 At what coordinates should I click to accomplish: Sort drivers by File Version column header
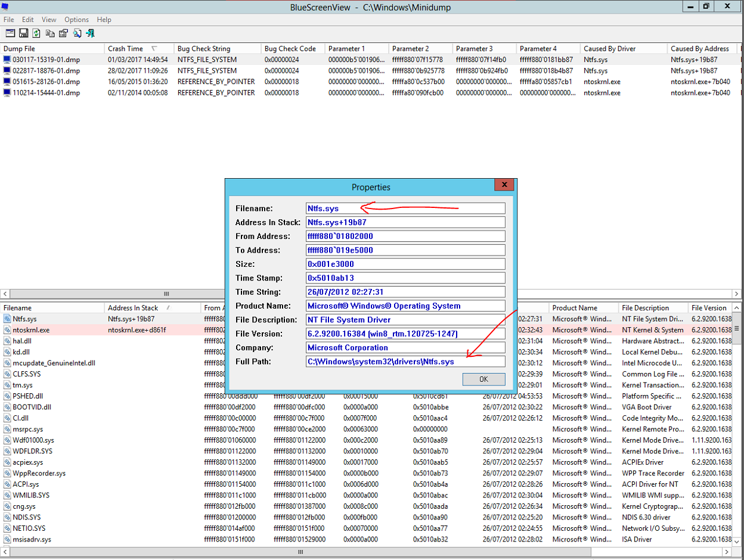(709, 308)
